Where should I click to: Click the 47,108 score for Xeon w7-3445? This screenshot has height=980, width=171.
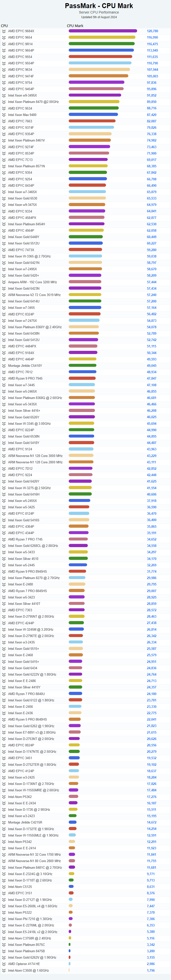[152, 385]
